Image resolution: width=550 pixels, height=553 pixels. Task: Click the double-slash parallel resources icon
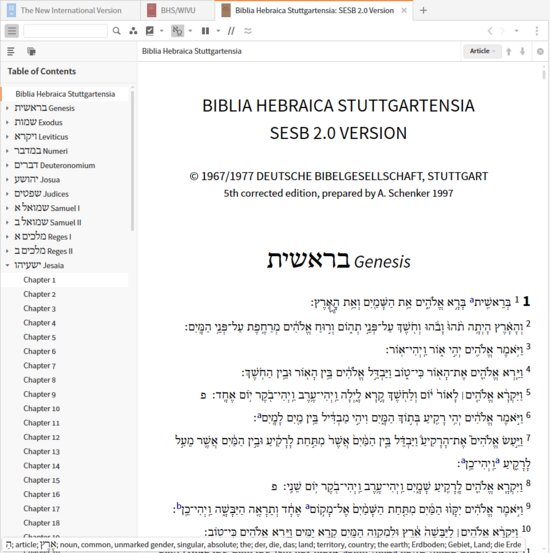(231, 31)
